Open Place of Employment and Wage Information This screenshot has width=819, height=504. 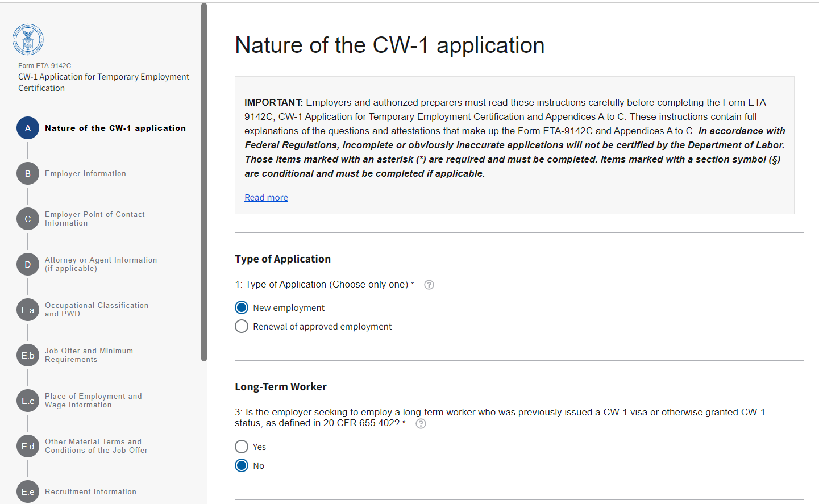click(93, 401)
